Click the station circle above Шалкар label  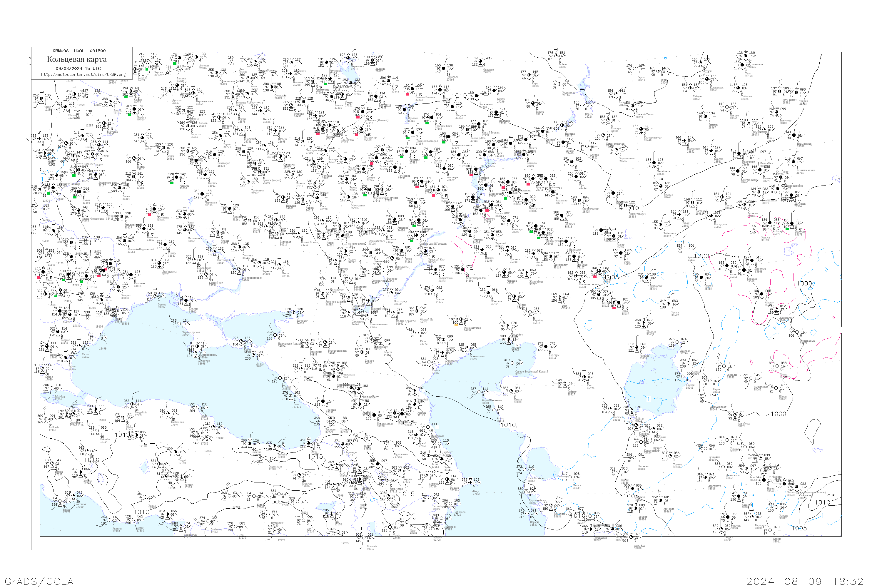[x=644, y=323]
